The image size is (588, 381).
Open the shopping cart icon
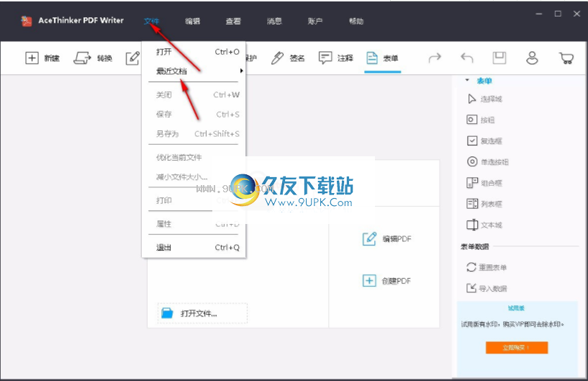(566, 58)
